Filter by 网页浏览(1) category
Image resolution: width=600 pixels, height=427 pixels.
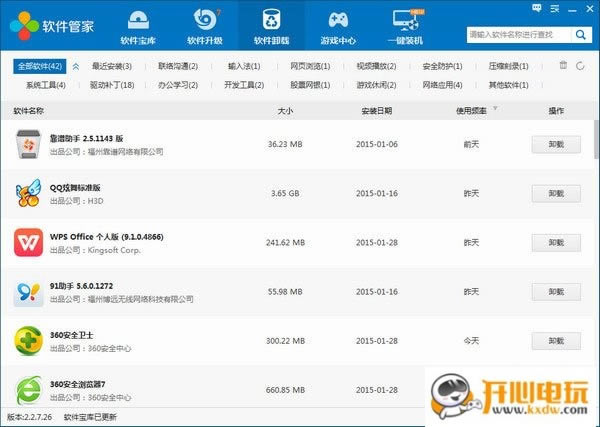310,66
